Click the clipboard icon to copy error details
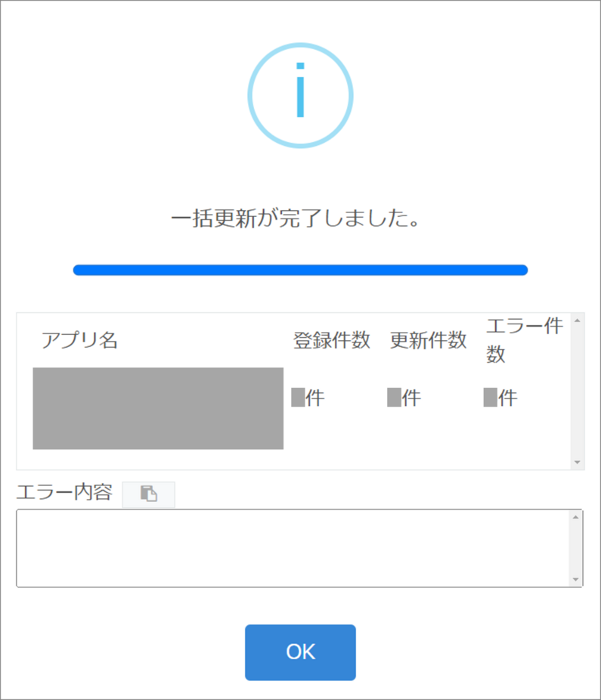The height and width of the screenshot is (700, 601). click(x=148, y=494)
